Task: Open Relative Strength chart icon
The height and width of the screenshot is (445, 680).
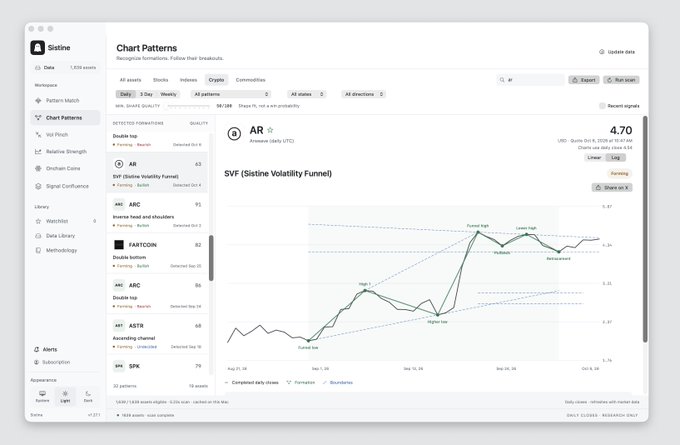Action: [38, 151]
